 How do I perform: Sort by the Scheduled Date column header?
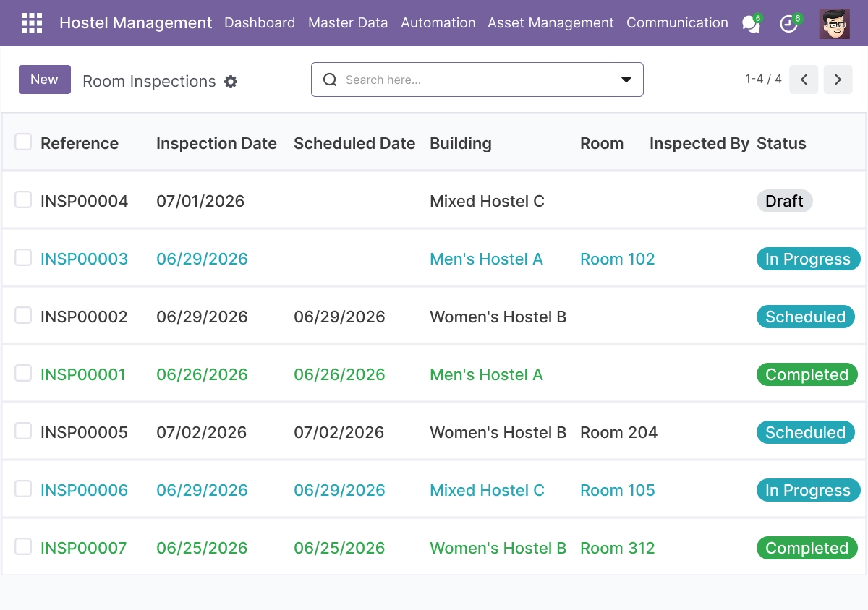click(354, 143)
